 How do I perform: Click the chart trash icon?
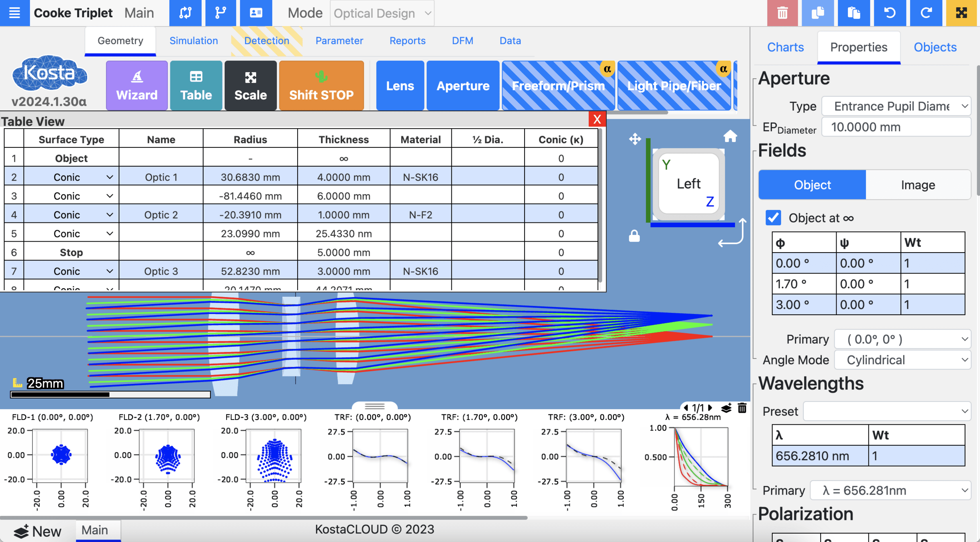click(x=742, y=408)
